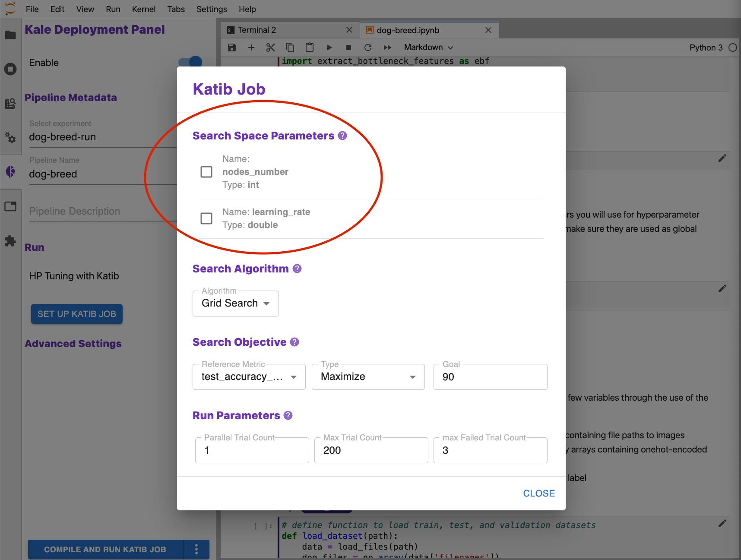Click the Set Up Katib Job button
The image size is (741, 560).
point(77,314)
